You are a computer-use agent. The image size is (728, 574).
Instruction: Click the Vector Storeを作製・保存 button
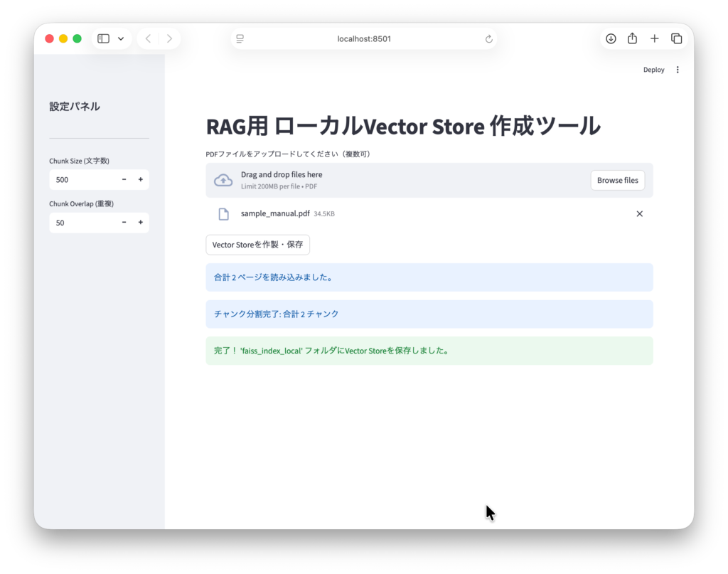click(257, 245)
